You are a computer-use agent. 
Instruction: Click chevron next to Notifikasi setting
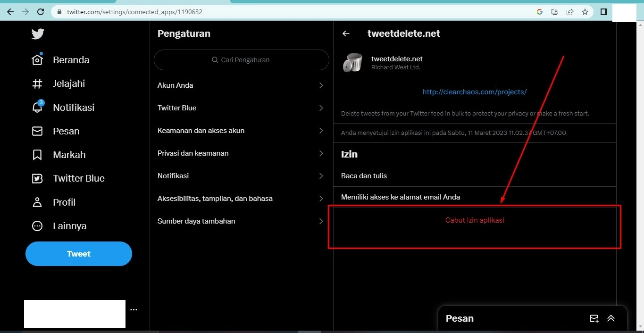pyautogui.click(x=321, y=176)
